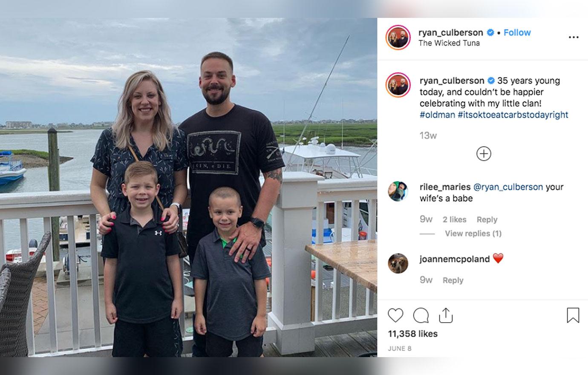Open the three-dot more options menu
The width and height of the screenshot is (588, 375).
[574, 37]
